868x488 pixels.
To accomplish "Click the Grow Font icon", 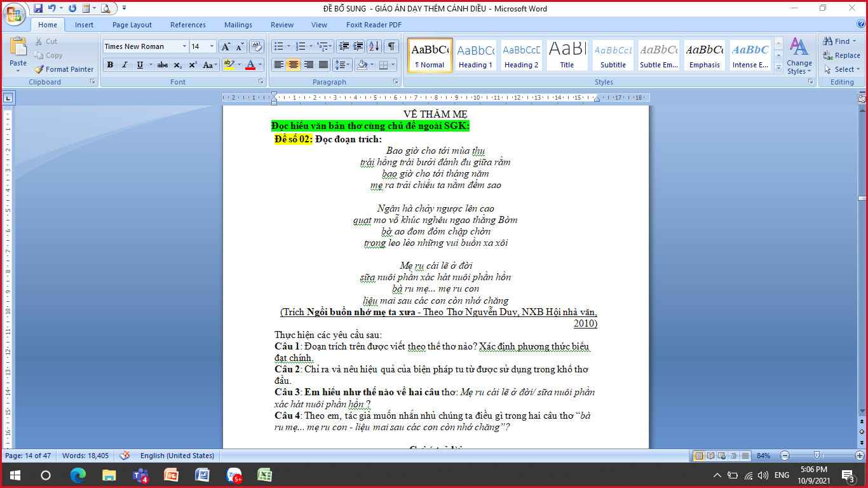I will (226, 46).
